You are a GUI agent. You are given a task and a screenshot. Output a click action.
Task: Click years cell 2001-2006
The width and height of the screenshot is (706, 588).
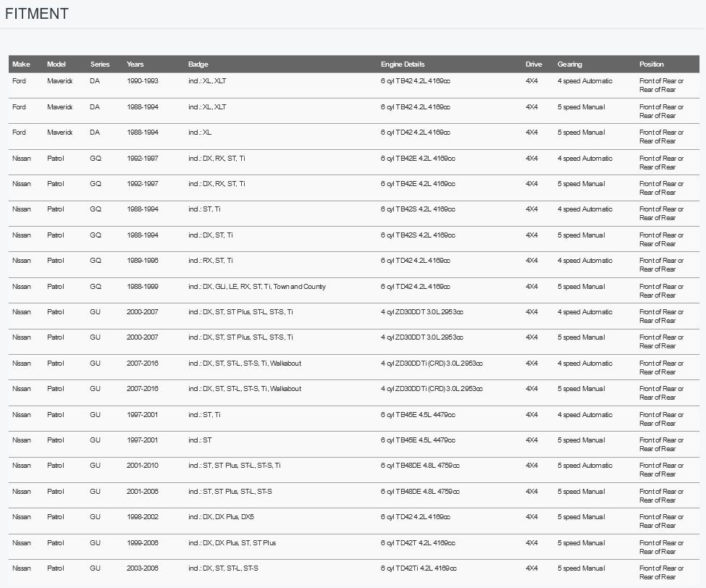[x=143, y=492]
